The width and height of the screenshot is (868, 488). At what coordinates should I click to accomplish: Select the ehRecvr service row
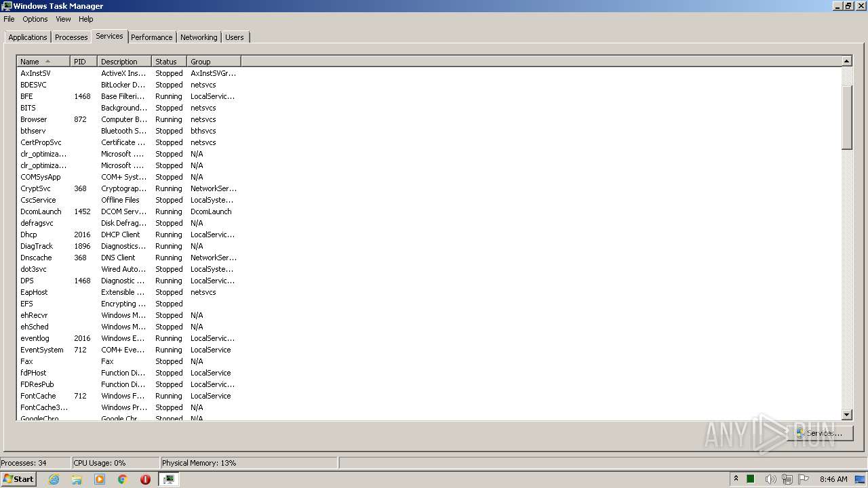[x=129, y=315]
